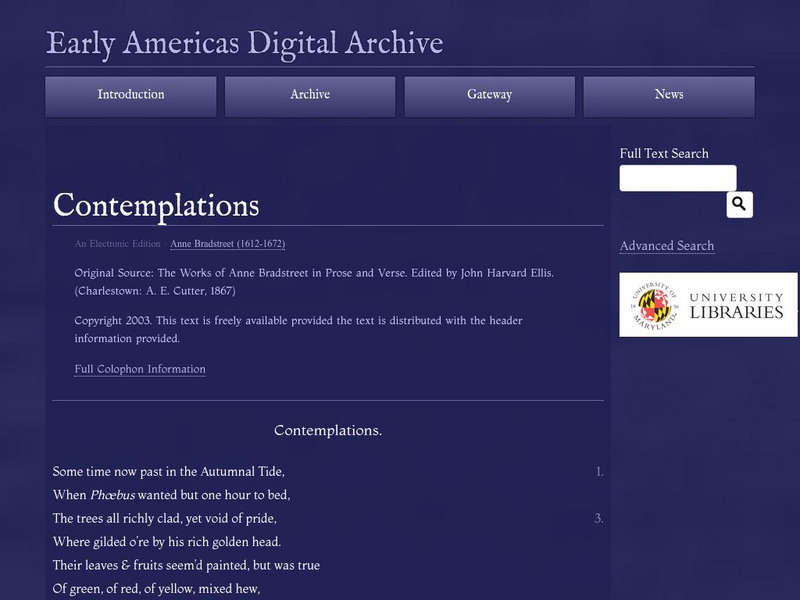Viewport: 800px width, 600px height.
Task: View Full Colophon Information
Action: 139,369
